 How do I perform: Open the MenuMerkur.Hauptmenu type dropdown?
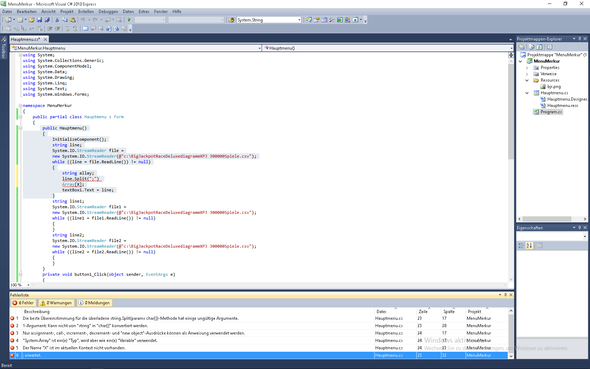[x=259, y=48]
